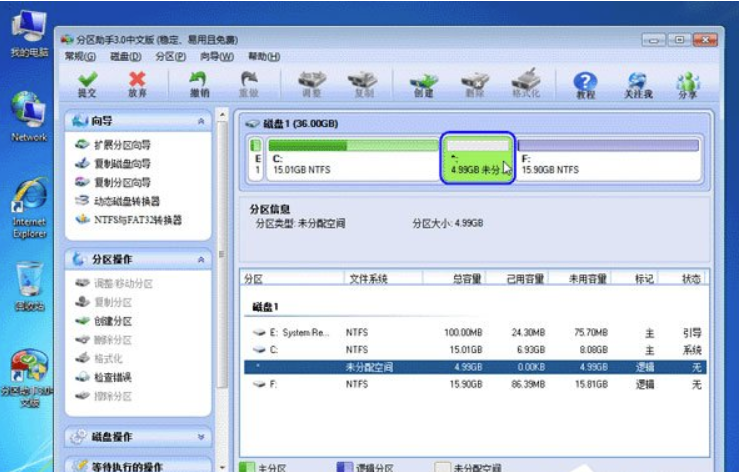The image size is (739, 472).
Task: Click the 磁盘1 (36.00GB) disk header
Action: pyautogui.click(x=292, y=124)
